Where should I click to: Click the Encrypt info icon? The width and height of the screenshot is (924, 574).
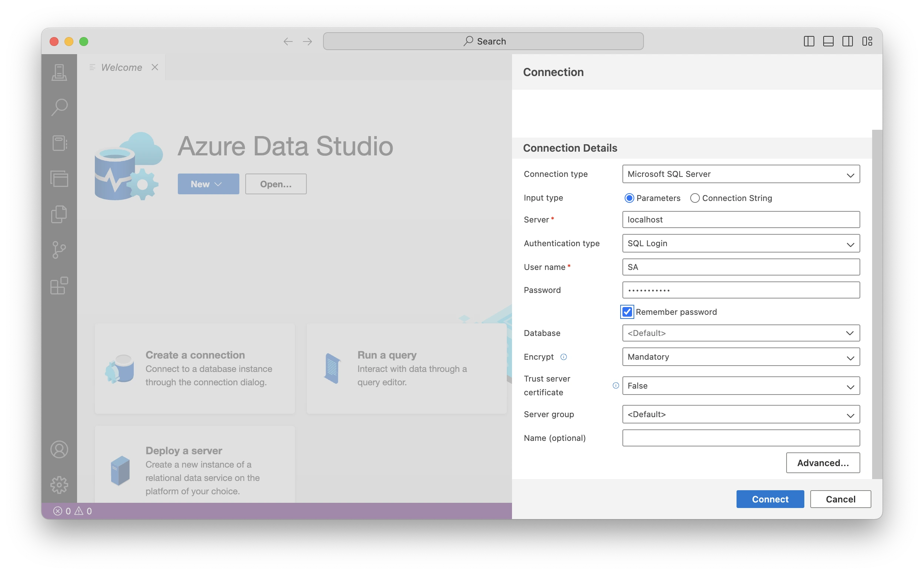click(x=564, y=357)
